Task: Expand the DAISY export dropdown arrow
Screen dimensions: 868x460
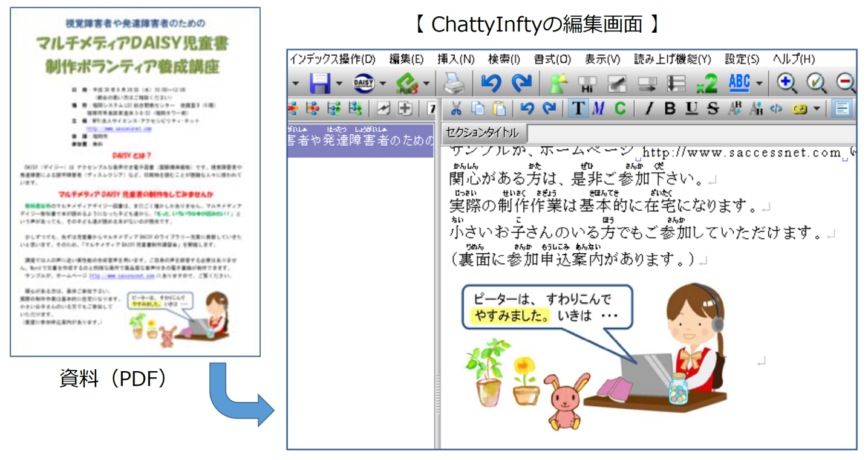Action: click(x=382, y=83)
